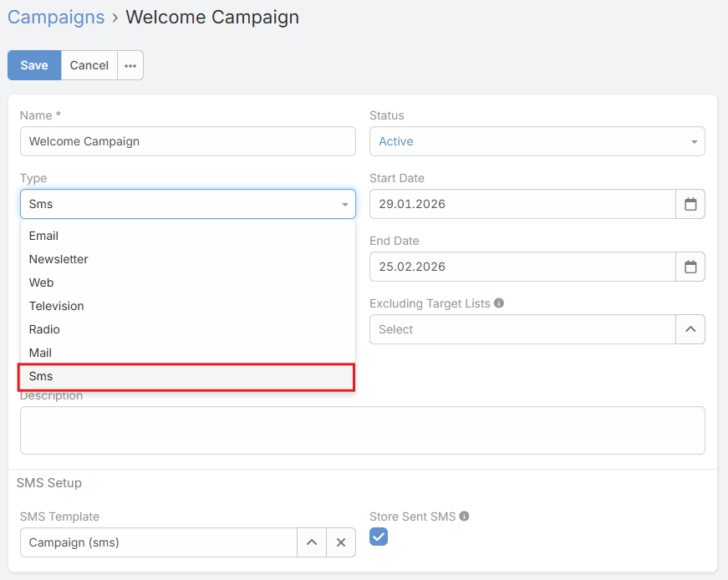
Task: Open the SMS Template selector arrow
Action: [x=311, y=542]
